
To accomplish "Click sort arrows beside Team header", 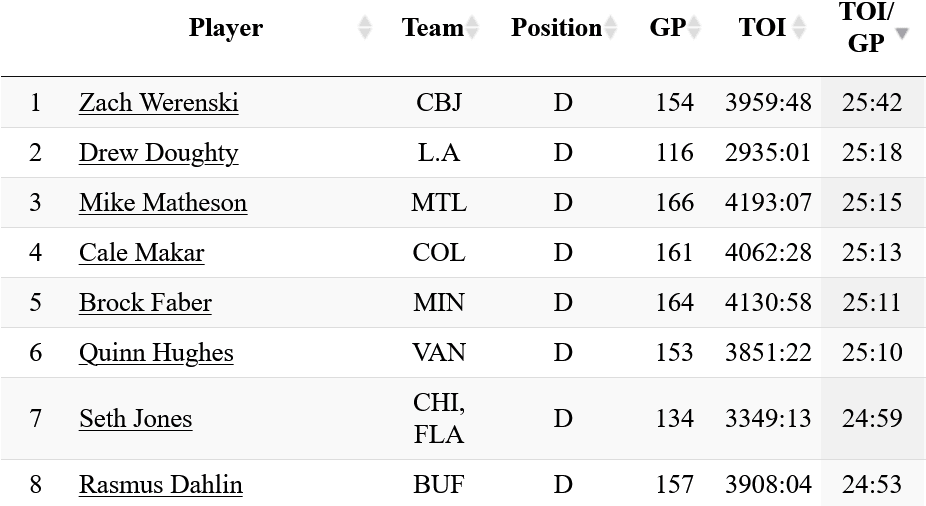I will [x=472, y=28].
